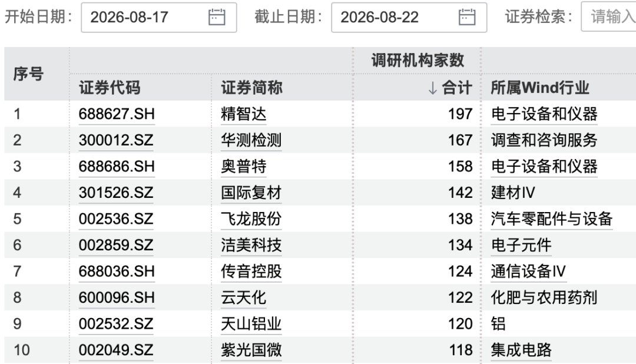
Task: Open the 建材IV industry link
Action: (x=513, y=193)
